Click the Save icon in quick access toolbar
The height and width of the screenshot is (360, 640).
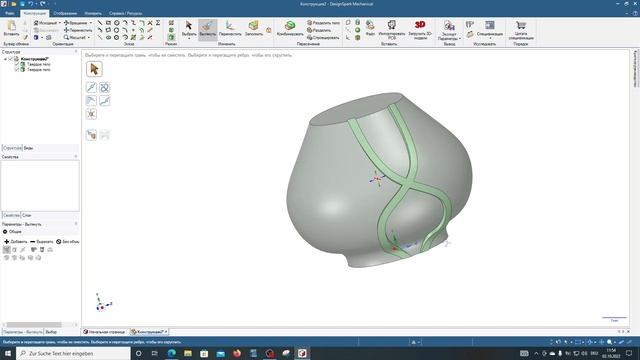coord(22,4)
